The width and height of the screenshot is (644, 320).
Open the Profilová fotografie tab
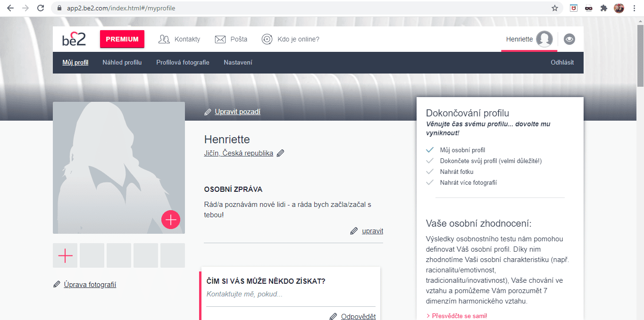click(x=183, y=62)
